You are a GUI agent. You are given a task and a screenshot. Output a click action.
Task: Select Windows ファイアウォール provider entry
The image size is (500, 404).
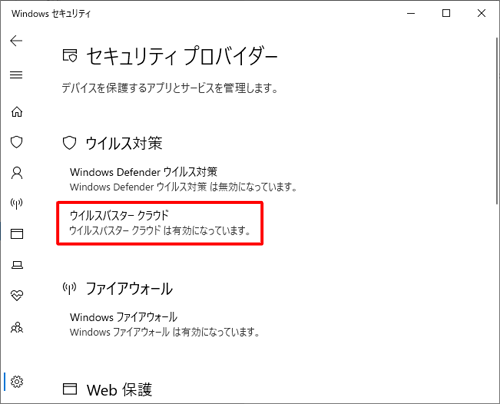123,317
